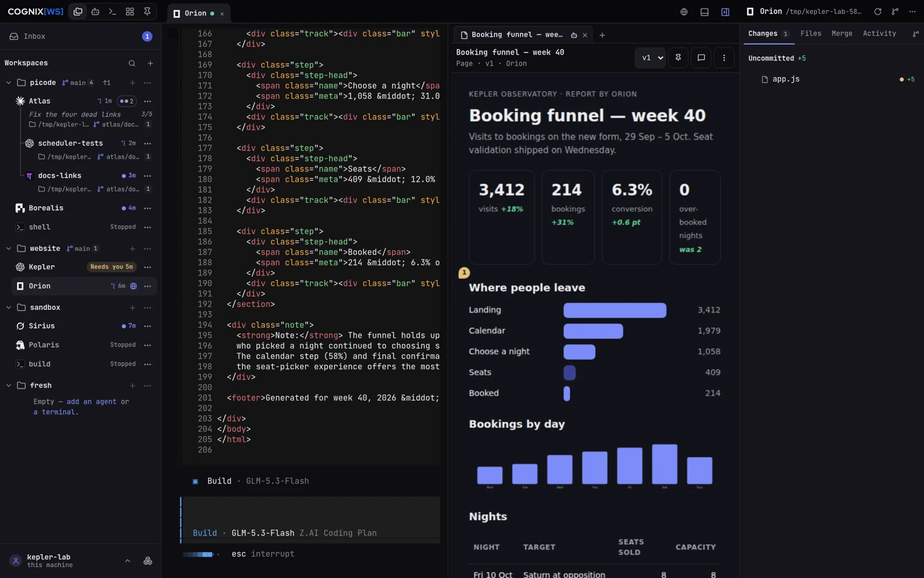
Task: Open comments on the Booking funnel page
Action: coord(701,58)
